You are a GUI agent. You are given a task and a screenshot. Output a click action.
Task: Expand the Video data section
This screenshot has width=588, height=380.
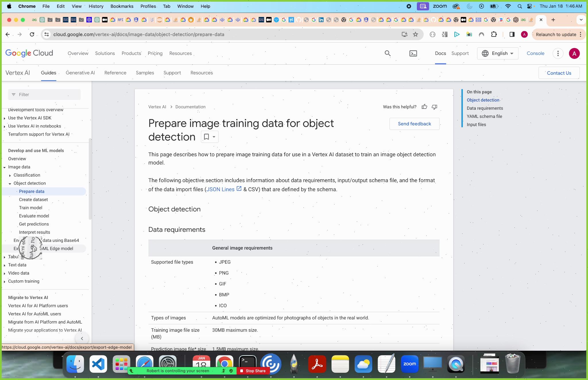click(x=5, y=273)
